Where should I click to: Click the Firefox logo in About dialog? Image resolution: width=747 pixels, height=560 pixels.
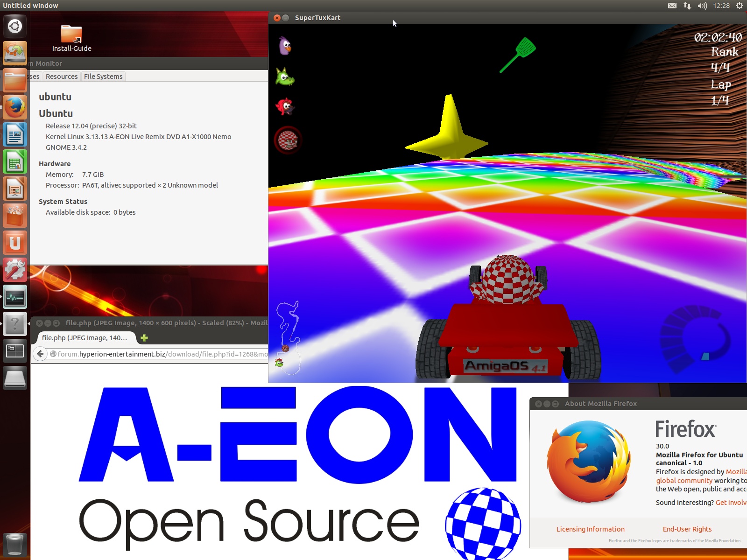(589, 462)
